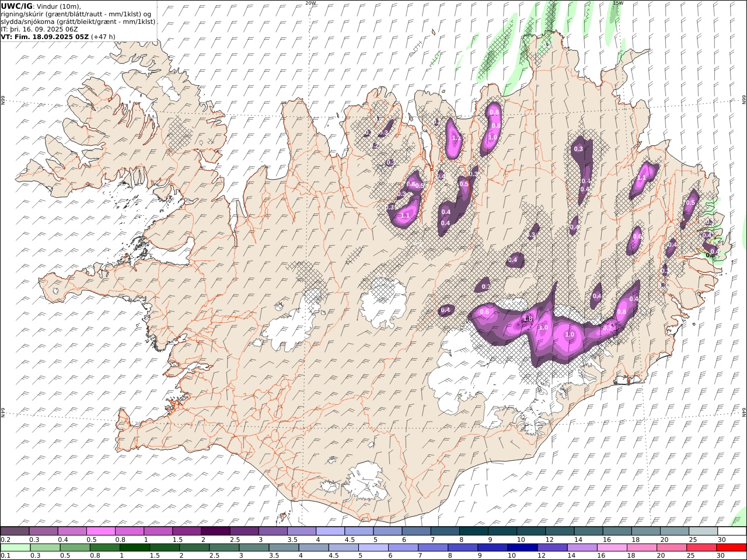The image size is (747, 560).
Task: Select dark teal 8 swatch in snow scale
Action: tap(474, 531)
